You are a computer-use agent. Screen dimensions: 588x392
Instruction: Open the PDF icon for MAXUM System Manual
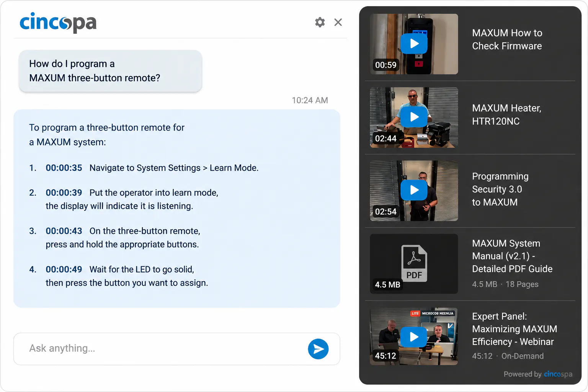click(x=414, y=263)
